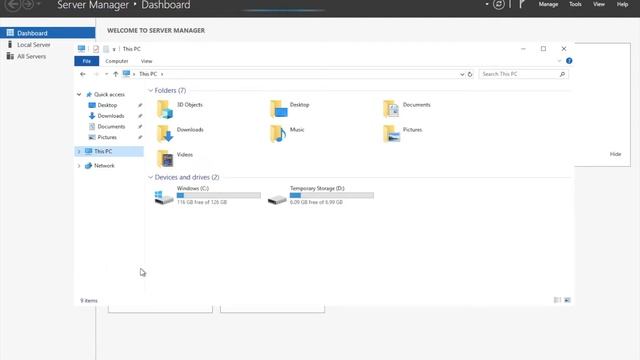Expand the This PC tree node
Screen dimensions: 640x360
click(79, 151)
